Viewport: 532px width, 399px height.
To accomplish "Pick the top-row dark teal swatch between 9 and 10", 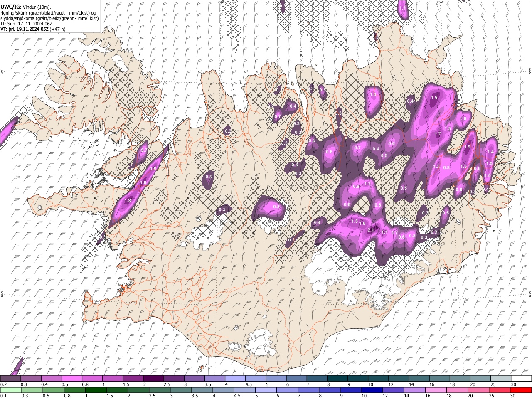I will coord(358,378).
